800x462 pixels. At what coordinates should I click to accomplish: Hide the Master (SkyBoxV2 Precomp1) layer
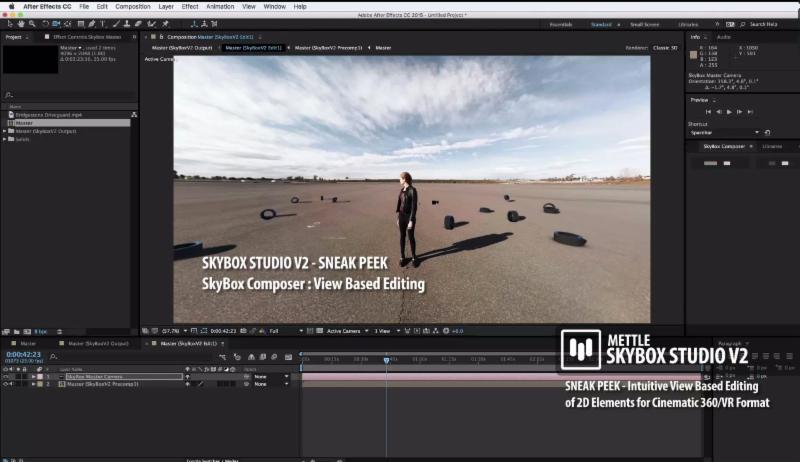(x=6, y=384)
